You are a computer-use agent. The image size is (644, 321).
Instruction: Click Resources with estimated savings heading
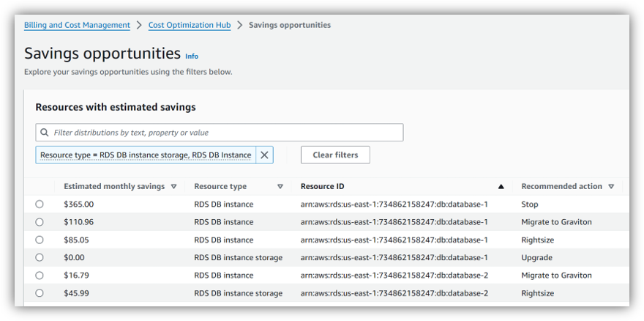[116, 108]
